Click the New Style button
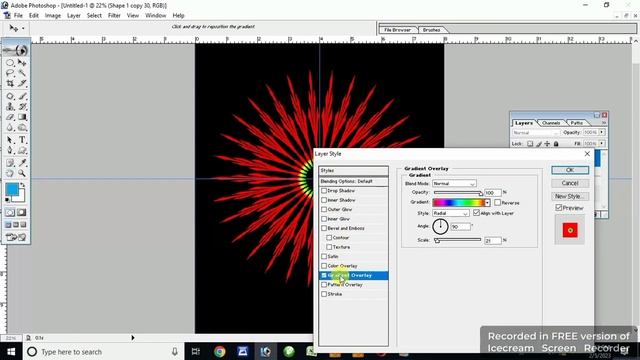 [570, 196]
